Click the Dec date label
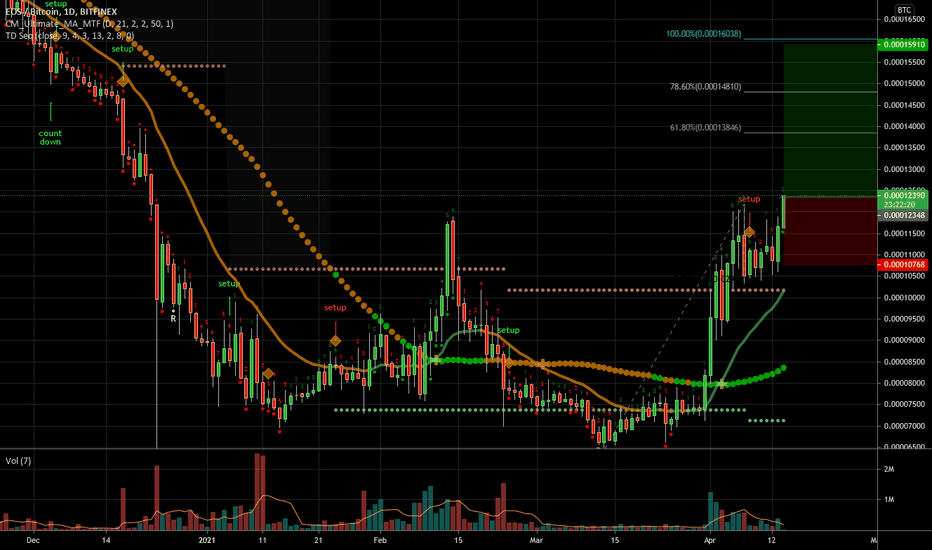This screenshot has width=932, height=550. point(33,540)
